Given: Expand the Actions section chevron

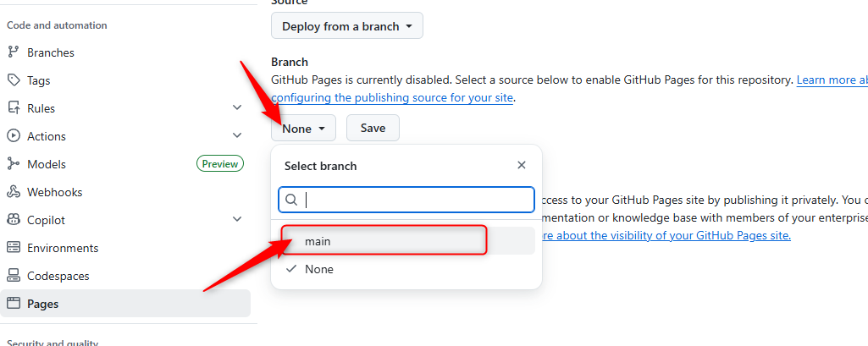Looking at the screenshot, I should 237,136.
